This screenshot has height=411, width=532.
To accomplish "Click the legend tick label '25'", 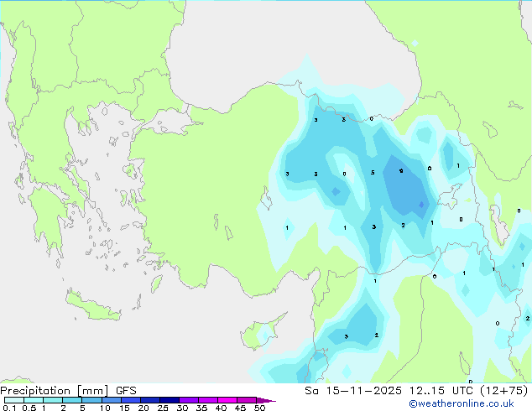I will click(163, 408).
